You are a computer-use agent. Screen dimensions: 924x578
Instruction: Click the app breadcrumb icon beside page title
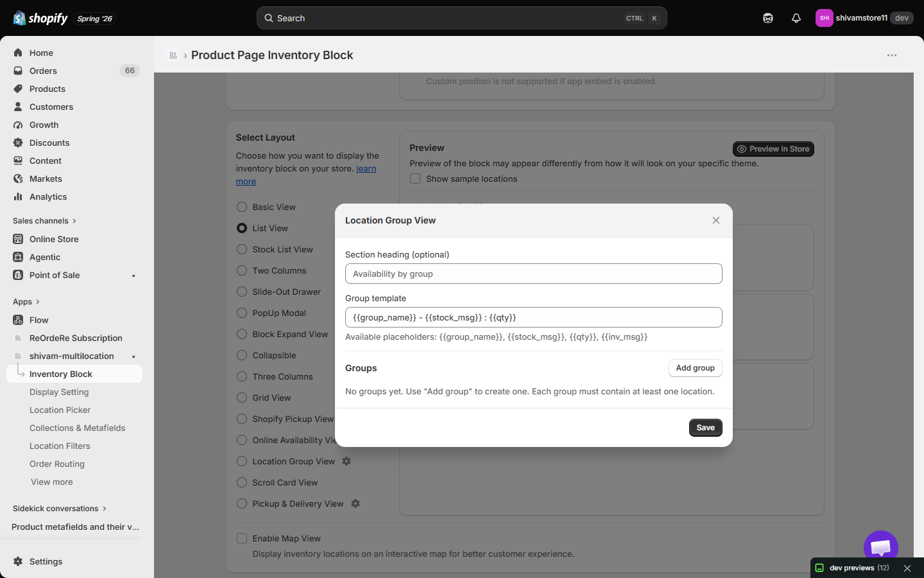(x=173, y=55)
